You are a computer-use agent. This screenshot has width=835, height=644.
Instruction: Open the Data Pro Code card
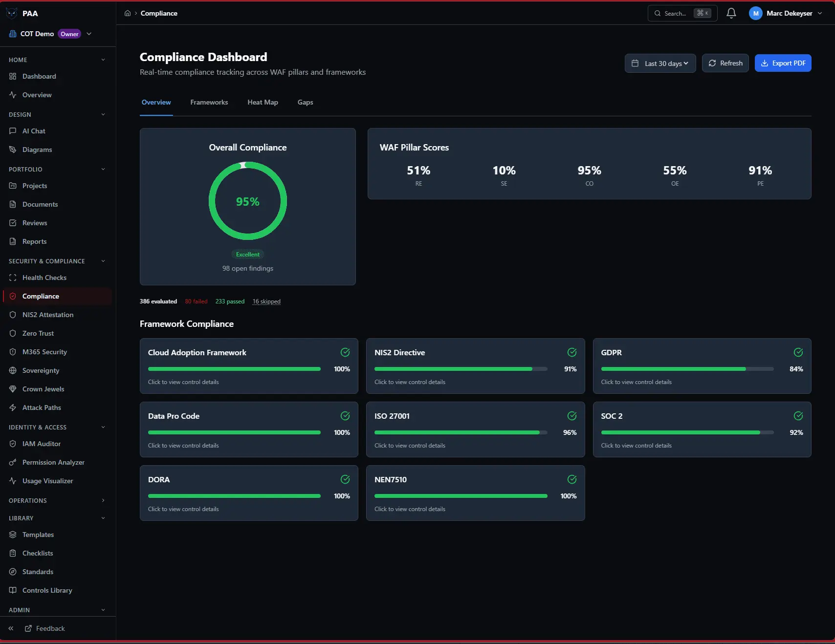(x=249, y=429)
